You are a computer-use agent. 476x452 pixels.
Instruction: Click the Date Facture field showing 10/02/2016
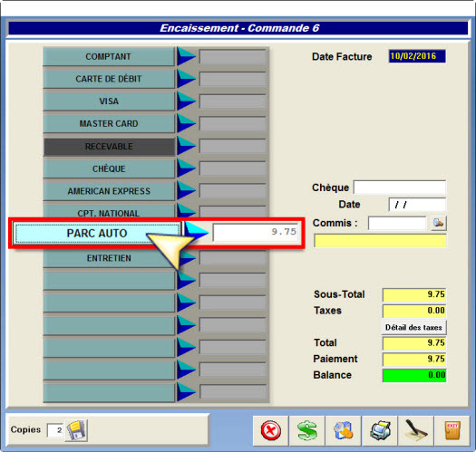tap(417, 56)
